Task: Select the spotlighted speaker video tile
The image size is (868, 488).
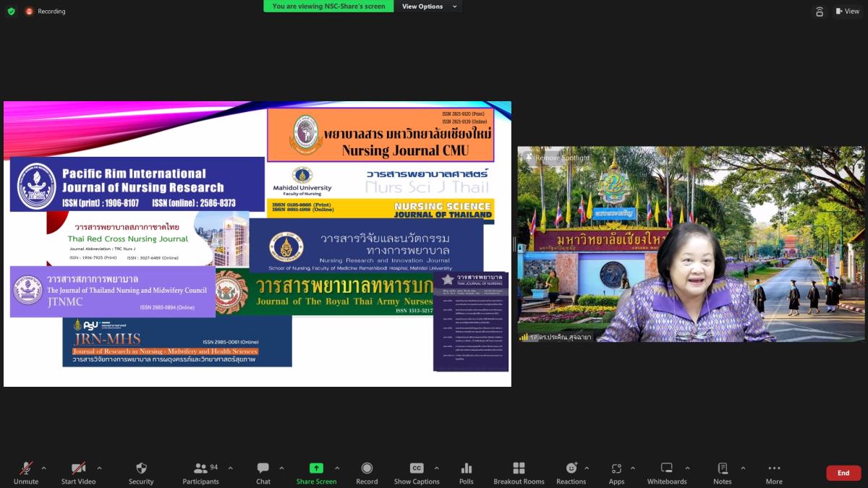Action: tap(691, 244)
